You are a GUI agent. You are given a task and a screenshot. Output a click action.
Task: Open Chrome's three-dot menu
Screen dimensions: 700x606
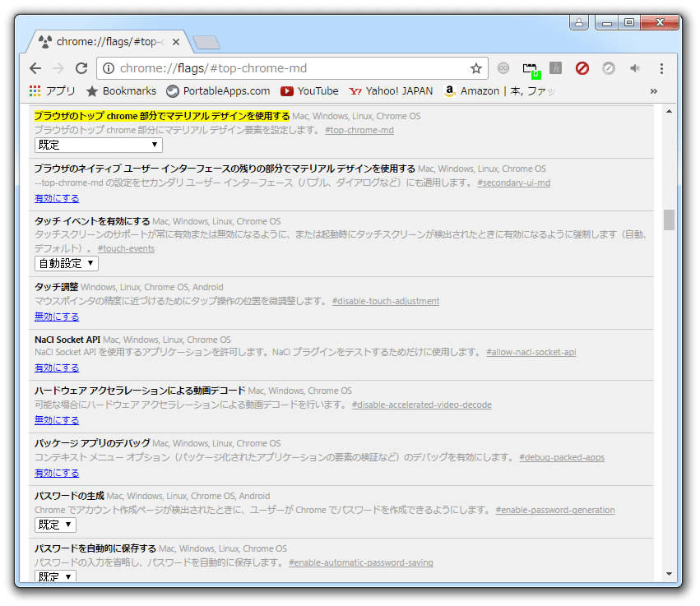[x=661, y=68]
